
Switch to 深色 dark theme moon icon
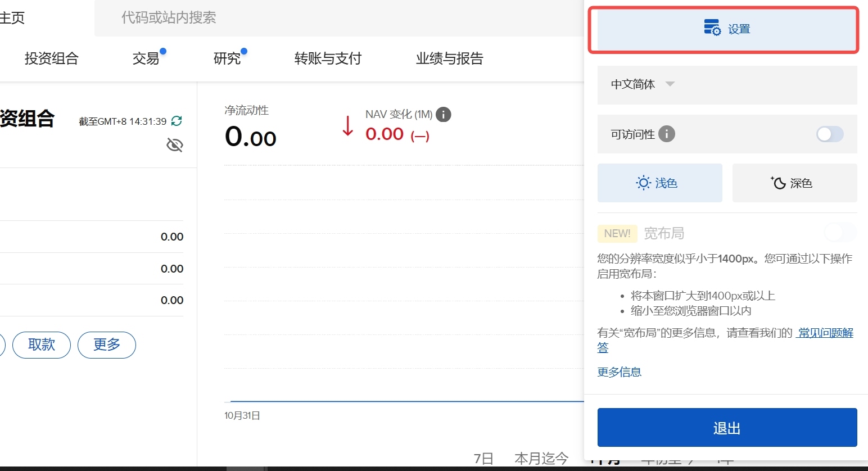tap(794, 183)
